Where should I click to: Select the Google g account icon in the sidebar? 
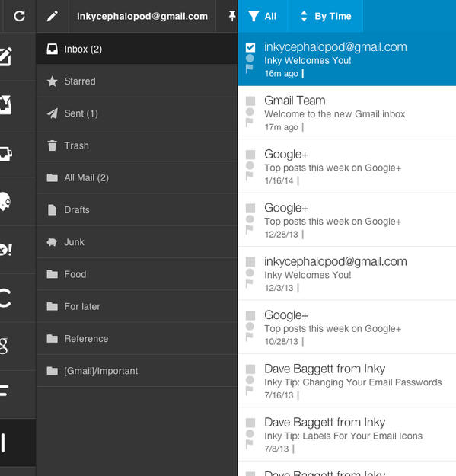4,346
